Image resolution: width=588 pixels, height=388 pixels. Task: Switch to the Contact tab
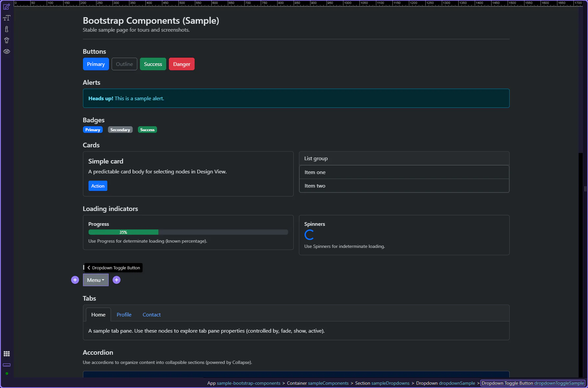click(x=151, y=315)
